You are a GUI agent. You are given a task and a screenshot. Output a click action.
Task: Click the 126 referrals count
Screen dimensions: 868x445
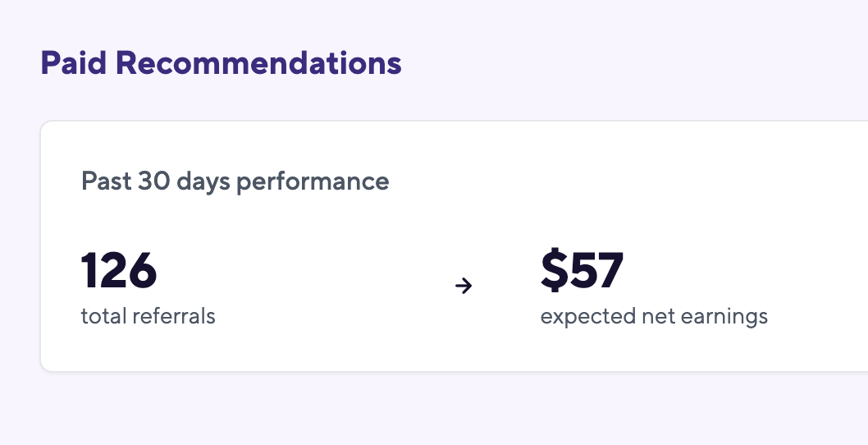pyautogui.click(x=119, y=270)
